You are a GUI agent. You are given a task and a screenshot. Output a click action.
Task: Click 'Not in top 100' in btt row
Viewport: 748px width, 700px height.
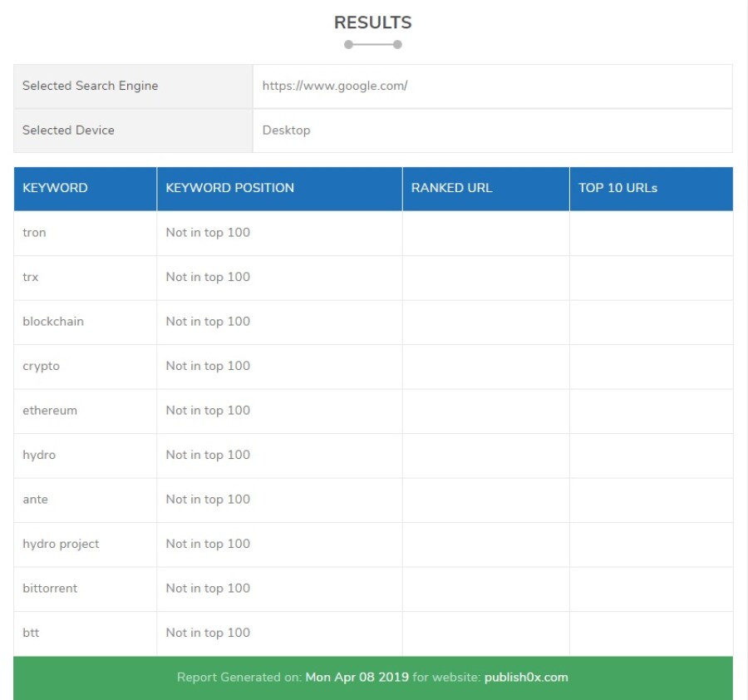coord(208,632)
